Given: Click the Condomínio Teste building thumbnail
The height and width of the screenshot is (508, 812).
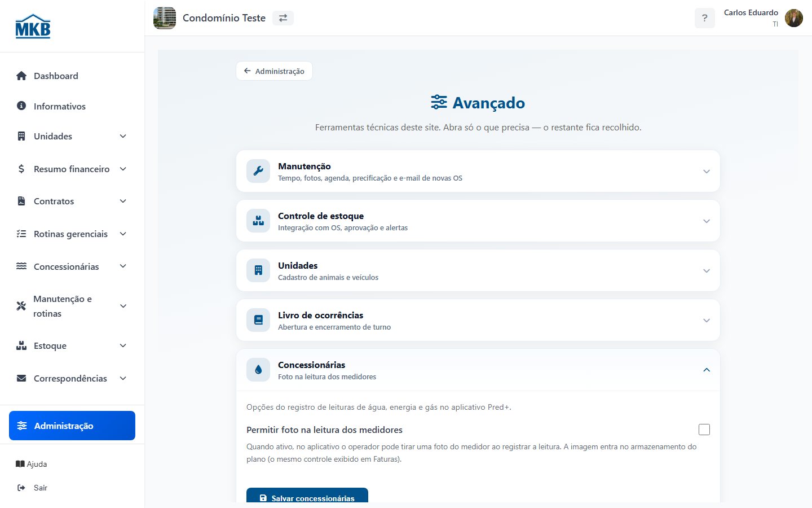Looking at the screenshot, I should (165, 18).
